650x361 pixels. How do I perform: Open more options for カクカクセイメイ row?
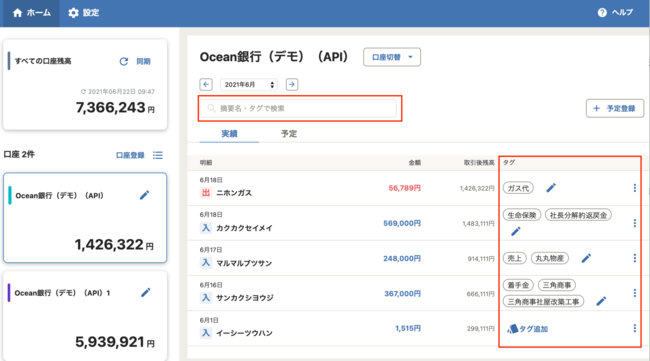635,223
